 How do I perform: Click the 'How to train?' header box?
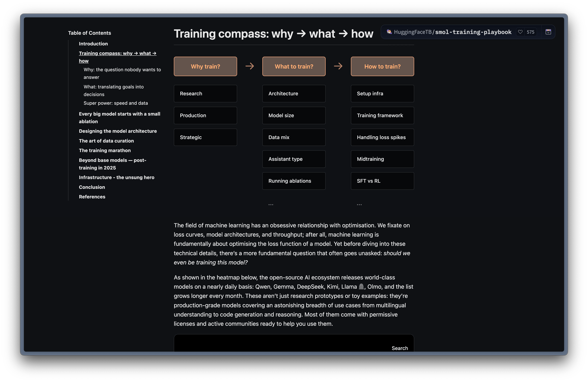(382, 66)
